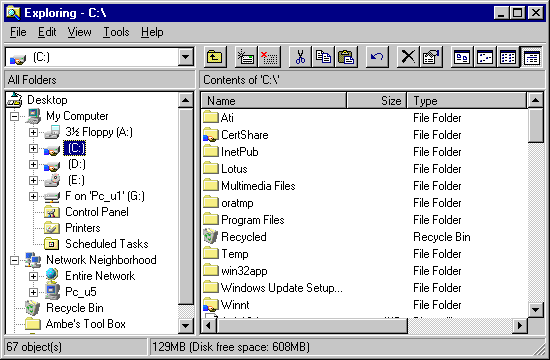Switch to Small Icons view
The height and width of the screenshot is (360, 550).
(x=485, y=57)
